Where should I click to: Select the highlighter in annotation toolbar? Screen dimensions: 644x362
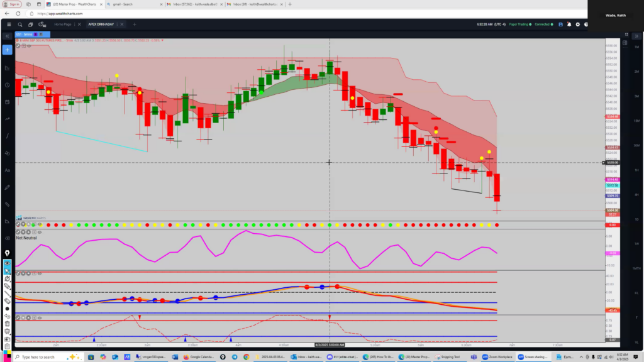(8, 287)
